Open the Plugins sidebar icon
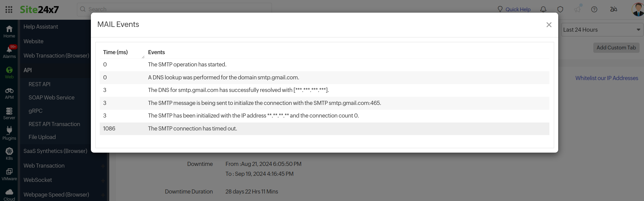The width and height of the screenshot is (644, 201). click(x=9, y=133)
